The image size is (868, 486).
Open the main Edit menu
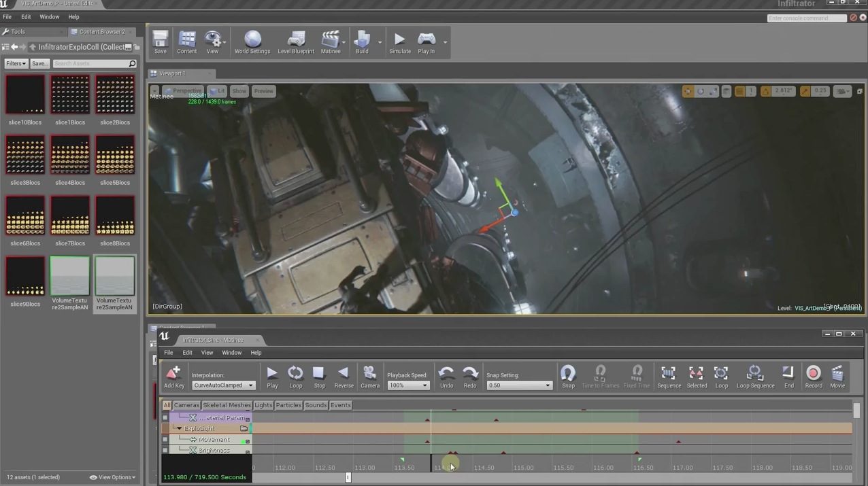(x=26, y=17)
